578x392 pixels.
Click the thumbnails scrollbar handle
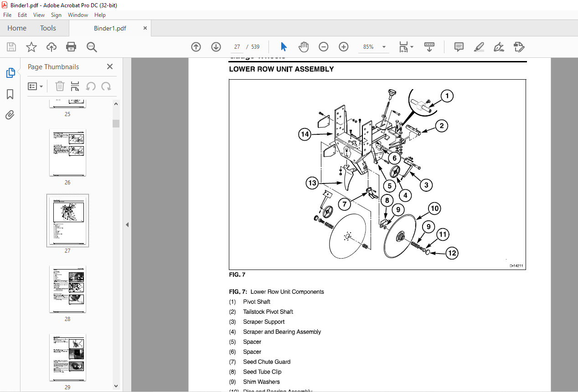coord(116,123)
